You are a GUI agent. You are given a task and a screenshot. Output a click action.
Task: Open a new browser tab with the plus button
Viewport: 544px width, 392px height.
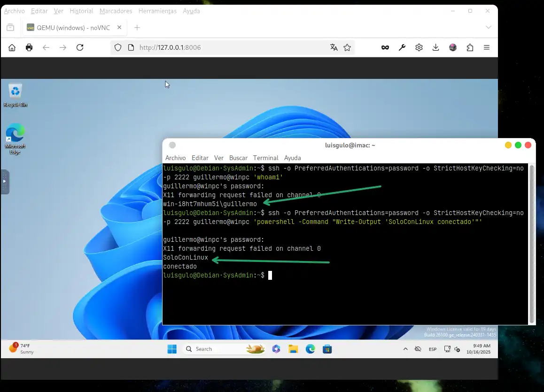click(137, 28)
